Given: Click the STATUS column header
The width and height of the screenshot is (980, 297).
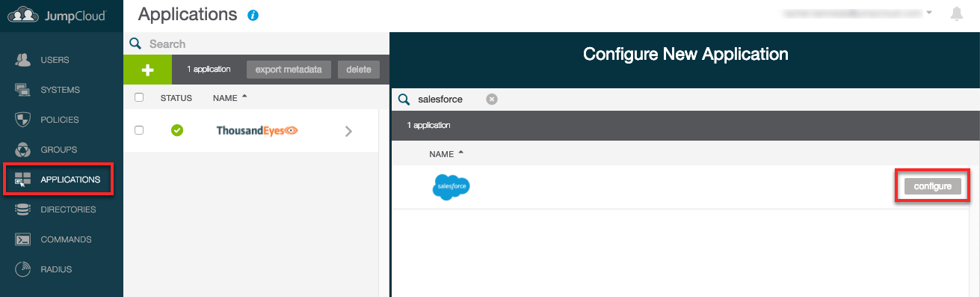Looking at the screenshot, I should coord(176,98).
